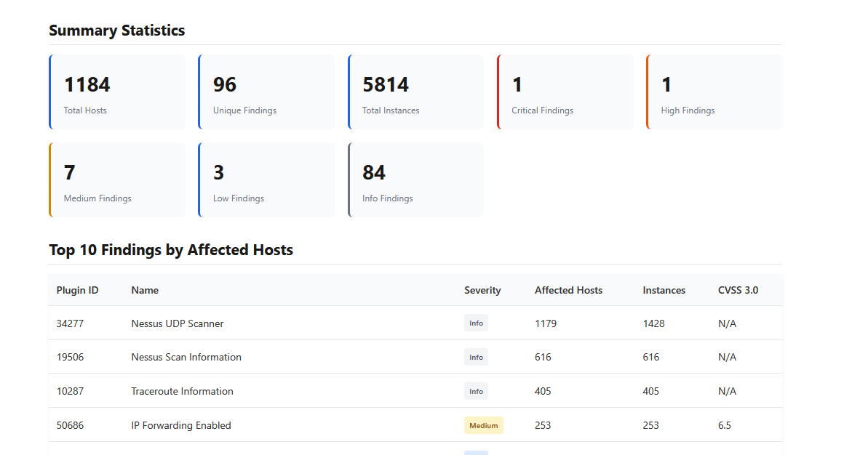
Task: Select the CVSS 3.0 column header
Action: click(738, 290)
